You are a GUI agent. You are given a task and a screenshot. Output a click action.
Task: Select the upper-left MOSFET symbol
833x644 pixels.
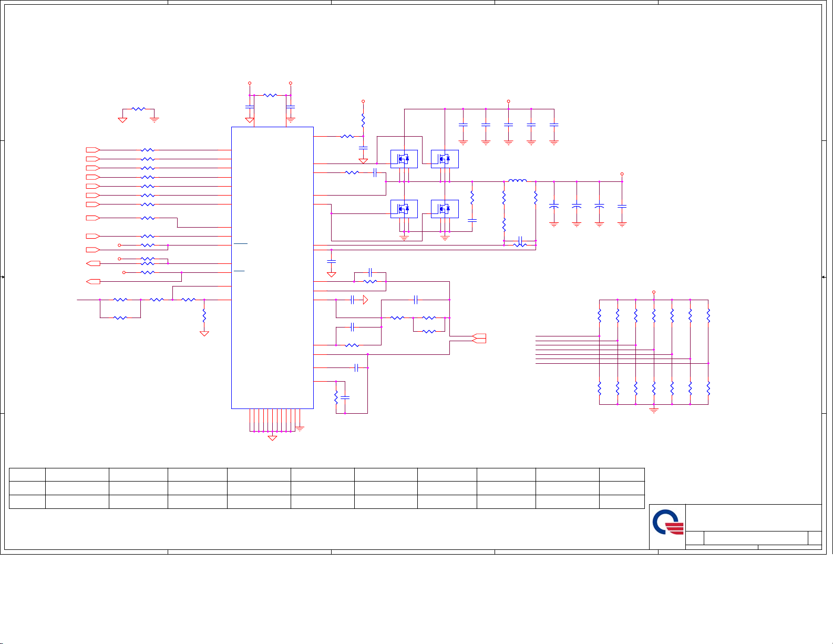(404, 159)
